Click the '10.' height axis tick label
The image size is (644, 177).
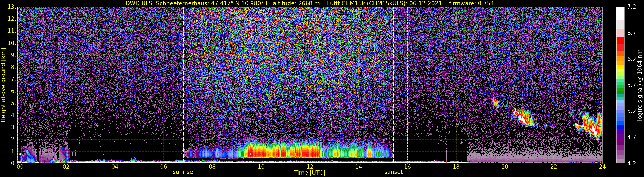12,43
